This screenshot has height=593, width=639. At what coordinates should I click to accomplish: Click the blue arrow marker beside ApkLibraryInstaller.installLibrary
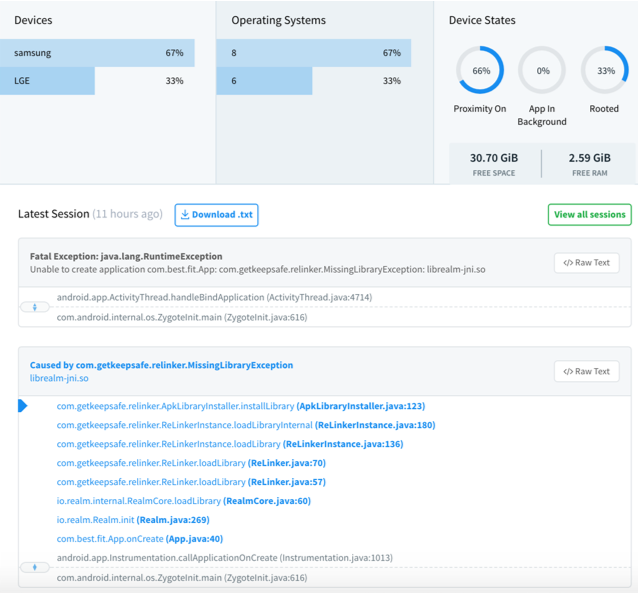23,406
